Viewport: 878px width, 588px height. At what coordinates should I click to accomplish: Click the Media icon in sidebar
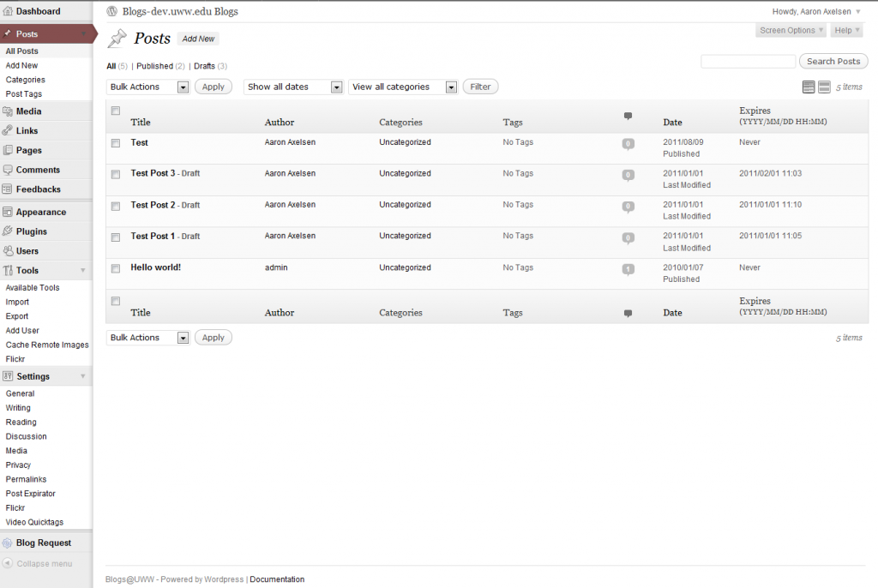[8, 111]
